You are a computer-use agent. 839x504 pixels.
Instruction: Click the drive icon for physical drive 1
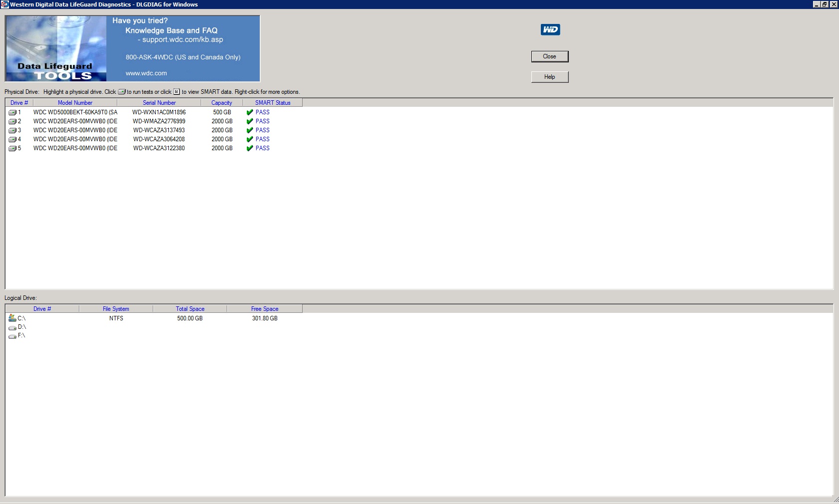[12, 113]
